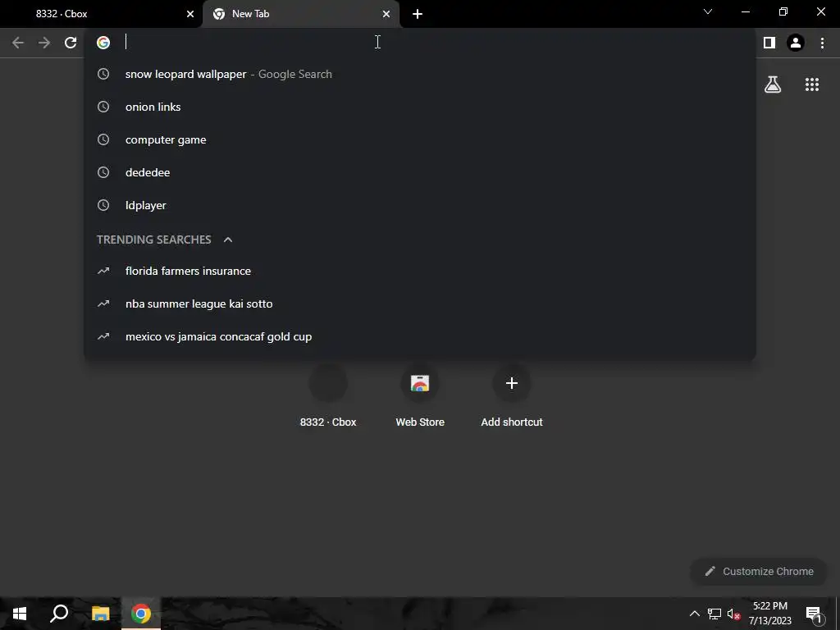Open a new tab with the plus button

[x=418, y=14]
